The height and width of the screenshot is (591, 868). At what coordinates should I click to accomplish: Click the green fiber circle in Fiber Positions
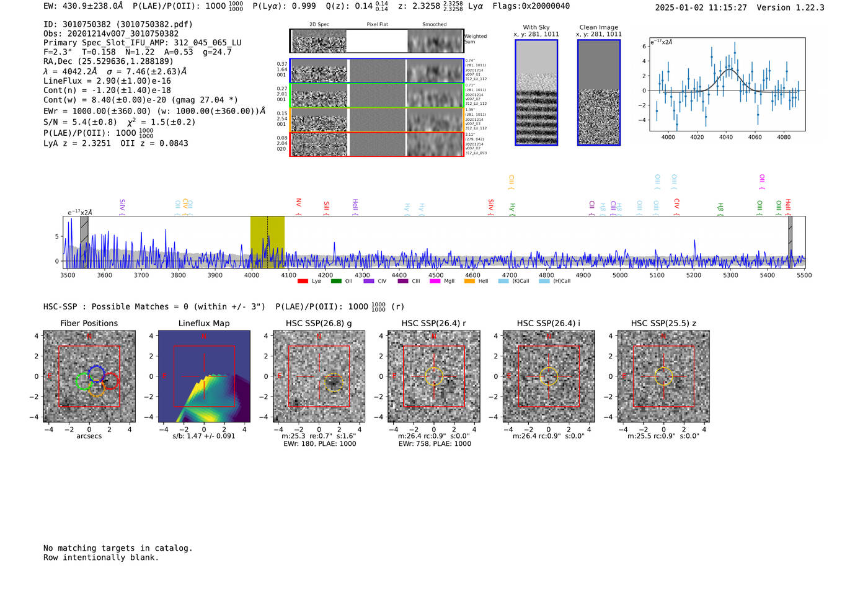83,381
